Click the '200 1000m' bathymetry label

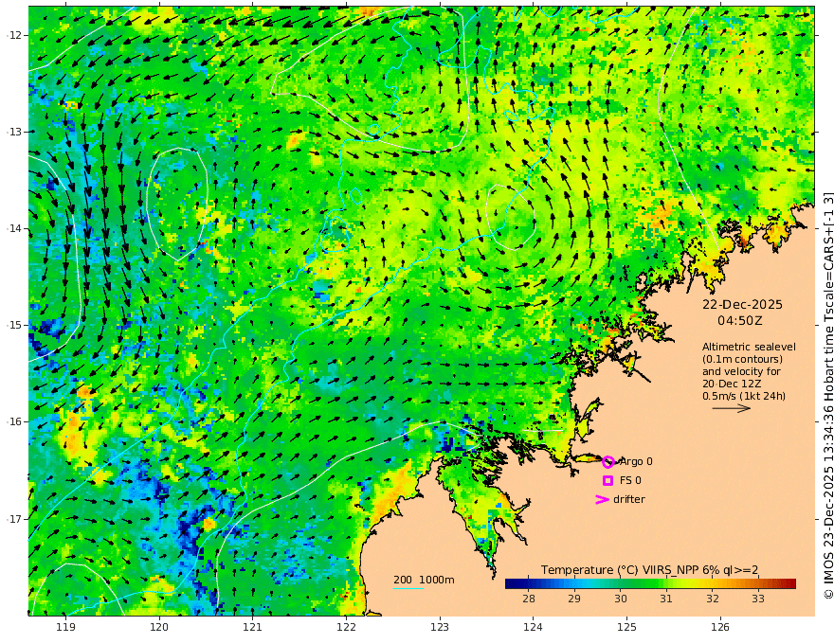tap(424, 580)
